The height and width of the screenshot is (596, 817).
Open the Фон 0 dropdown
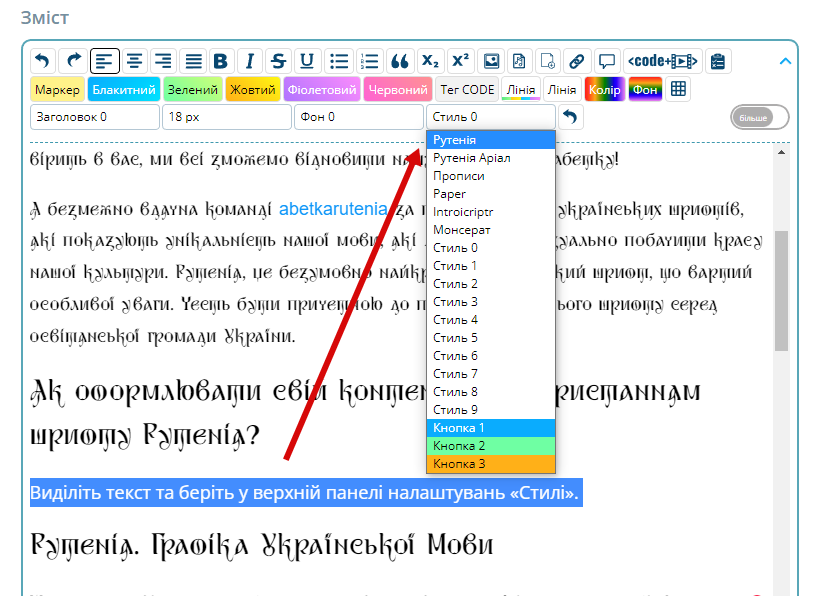(358, 117)
